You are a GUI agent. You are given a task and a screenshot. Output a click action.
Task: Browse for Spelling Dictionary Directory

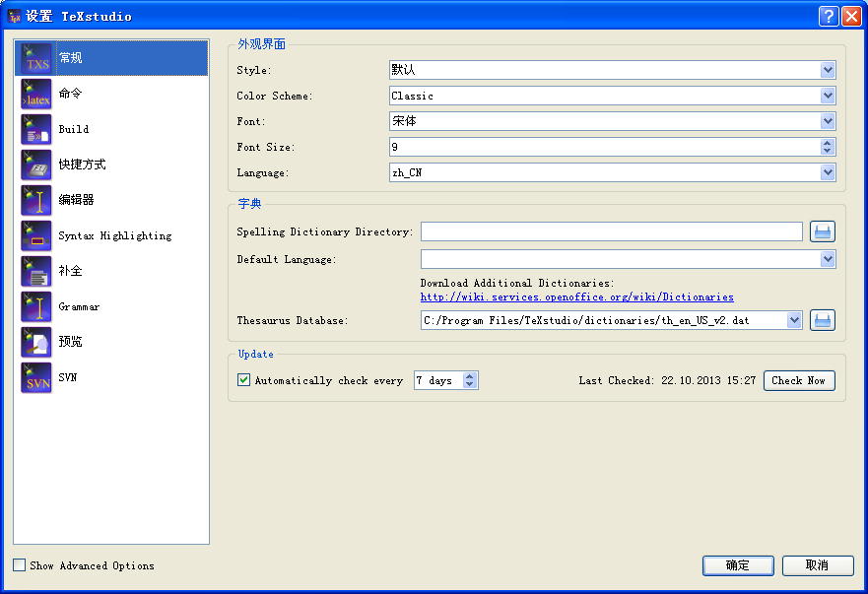click(822, 231)
